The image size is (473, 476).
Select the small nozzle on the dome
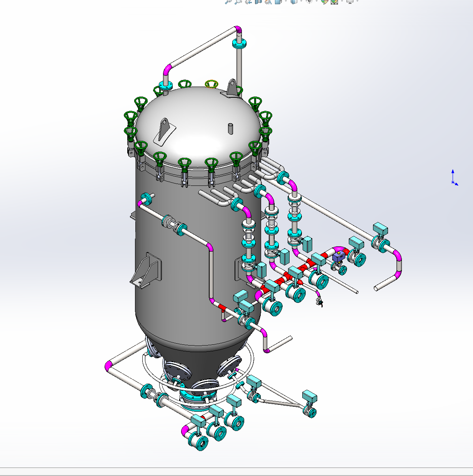[x=231, y=129]
